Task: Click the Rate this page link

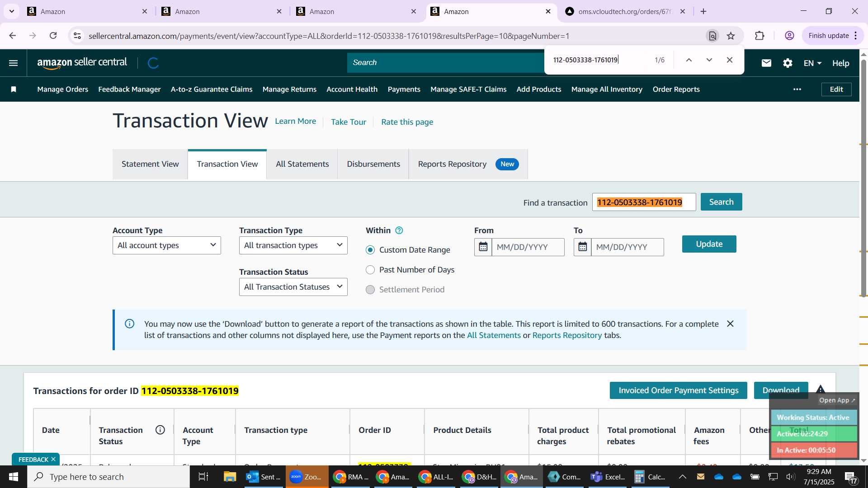Action: 407,122
